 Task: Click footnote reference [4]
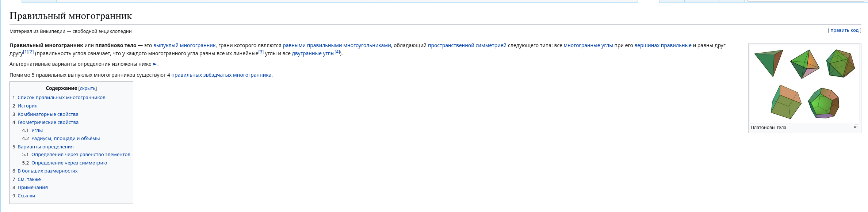[x=337, y=52]
